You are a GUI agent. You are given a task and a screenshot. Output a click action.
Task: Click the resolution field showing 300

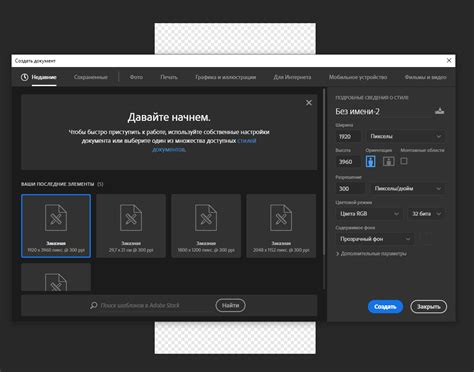pos(350,189)
